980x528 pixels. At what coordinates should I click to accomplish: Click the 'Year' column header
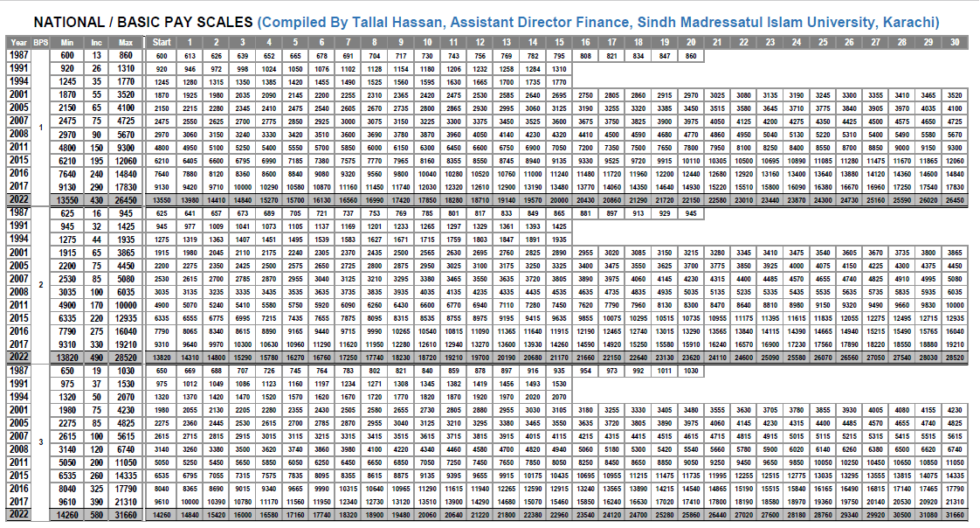(x=18, y=43)
